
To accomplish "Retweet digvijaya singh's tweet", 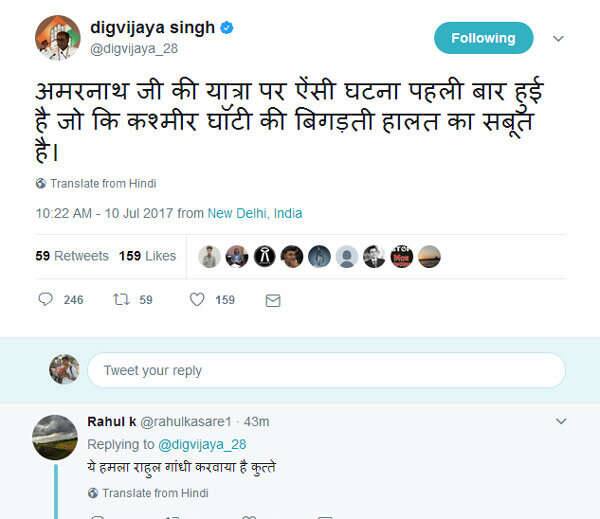I will pyautogui.click(x=121, y=299).
